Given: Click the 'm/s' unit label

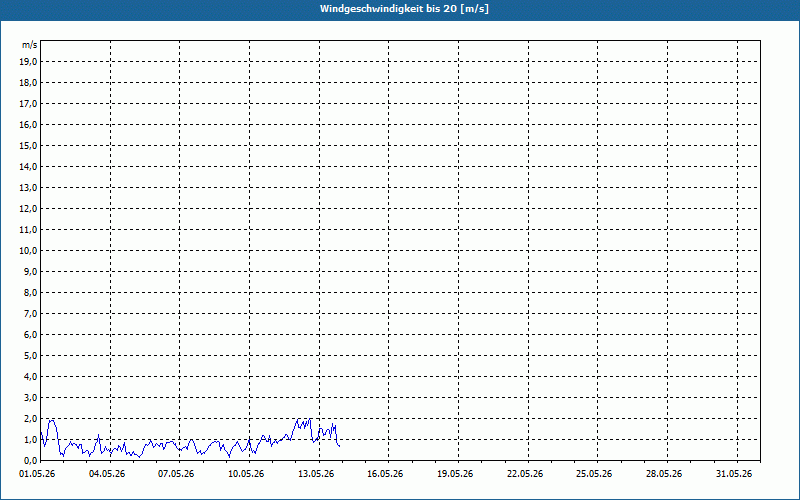Looking at the screenshot, I should click(x=30, y=45).
